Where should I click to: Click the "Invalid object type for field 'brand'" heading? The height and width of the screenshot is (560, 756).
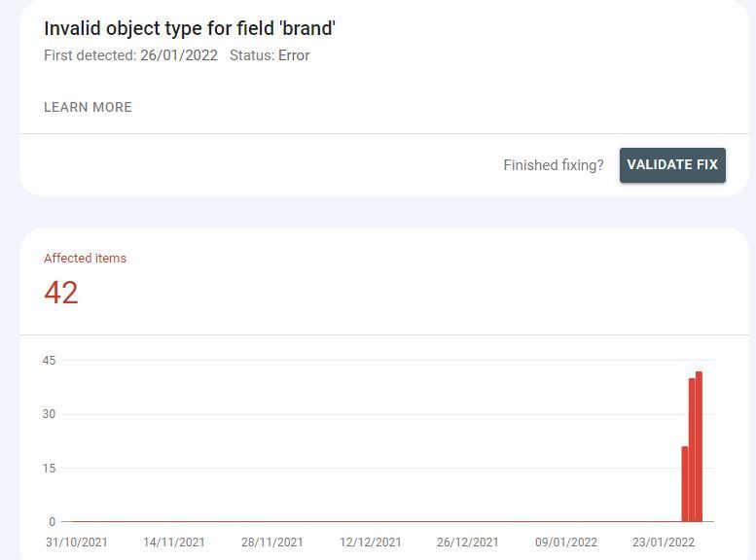click(190, 28)
